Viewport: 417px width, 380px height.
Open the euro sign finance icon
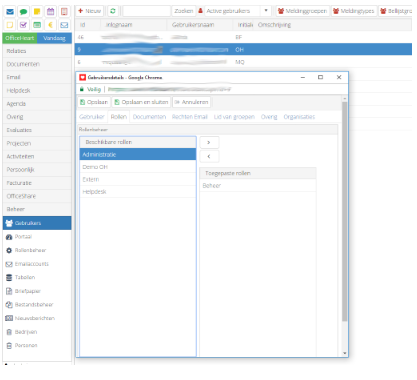tap(50, 25)
